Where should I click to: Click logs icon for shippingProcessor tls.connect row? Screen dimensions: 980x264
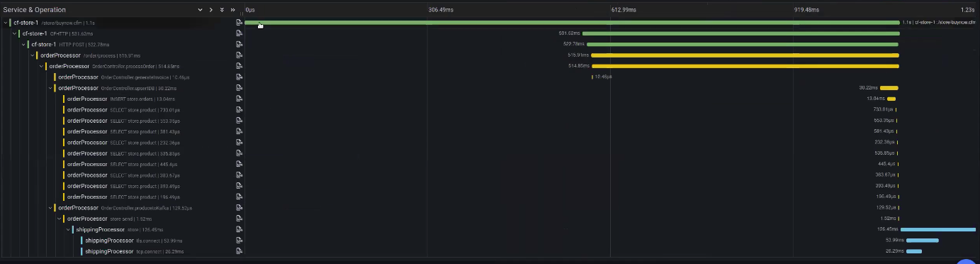pos(239,241)
